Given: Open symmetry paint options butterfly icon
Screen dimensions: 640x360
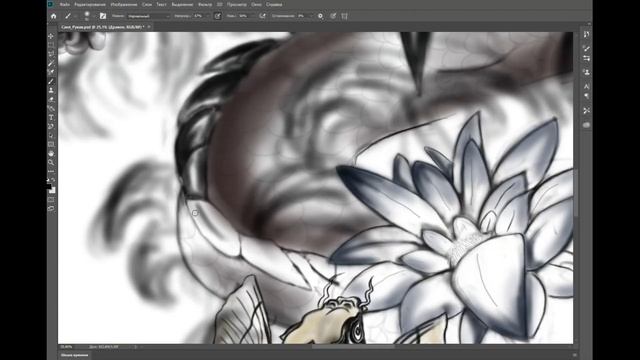Looking at the screenshot, I should click(x=345, y=16).
